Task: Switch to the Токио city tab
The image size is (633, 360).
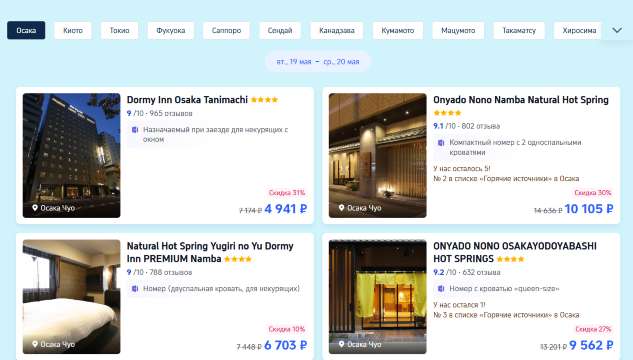Action: (x=120, y=30)
